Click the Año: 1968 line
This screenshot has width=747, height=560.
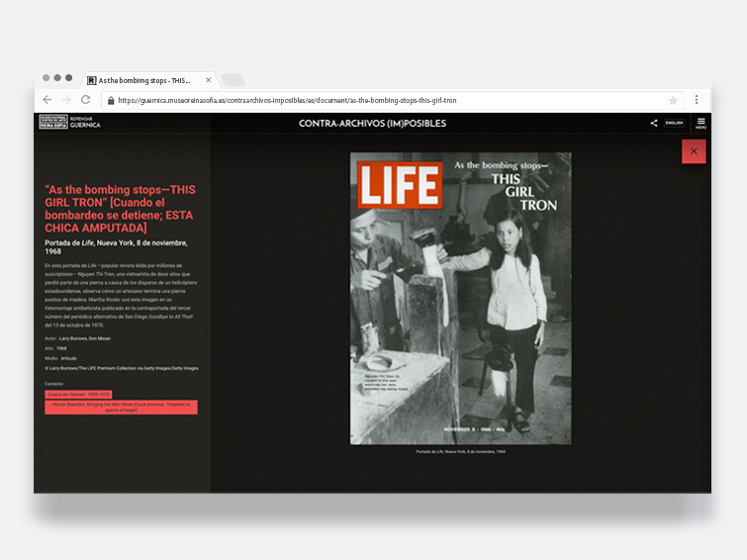click(55, 348)
